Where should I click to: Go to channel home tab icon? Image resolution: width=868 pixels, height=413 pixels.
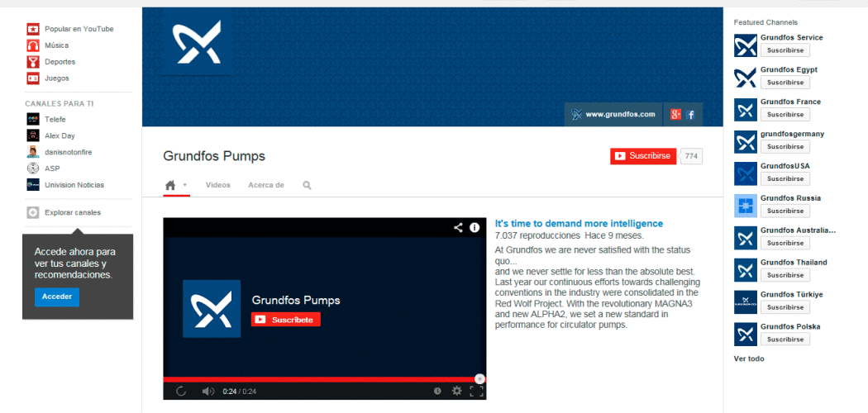[170, 185]
